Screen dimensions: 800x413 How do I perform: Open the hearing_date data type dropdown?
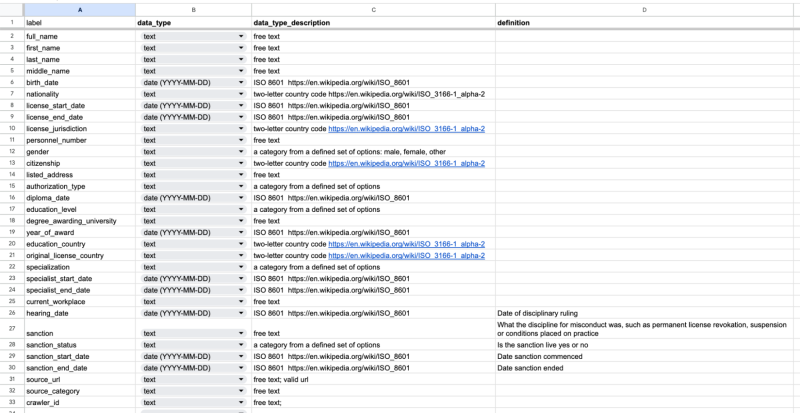241,313
